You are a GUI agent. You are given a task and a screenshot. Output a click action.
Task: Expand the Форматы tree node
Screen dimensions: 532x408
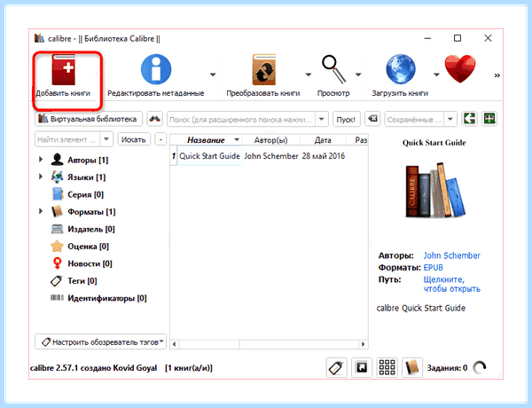pos(41,211)
